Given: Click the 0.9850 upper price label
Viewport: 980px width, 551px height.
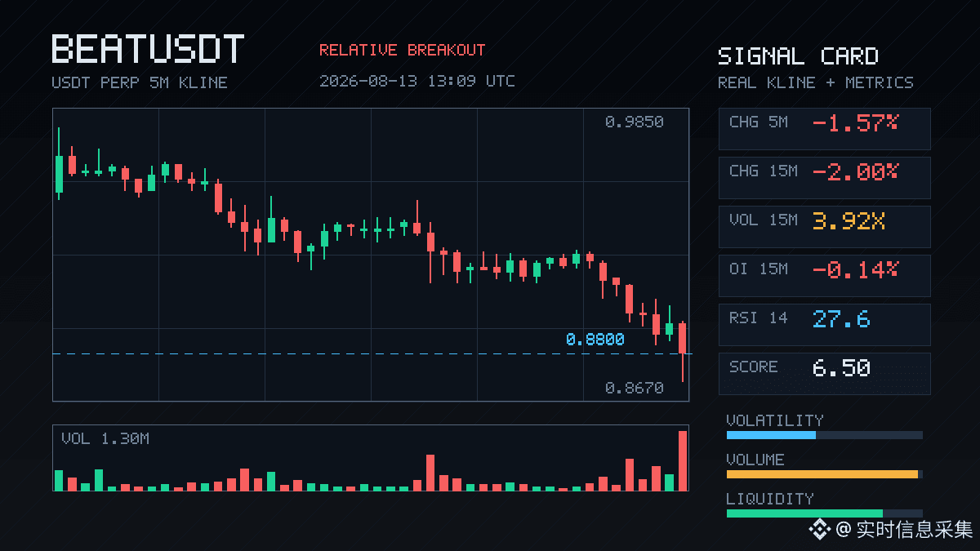Looking at the screenshot, I should 635,122.
